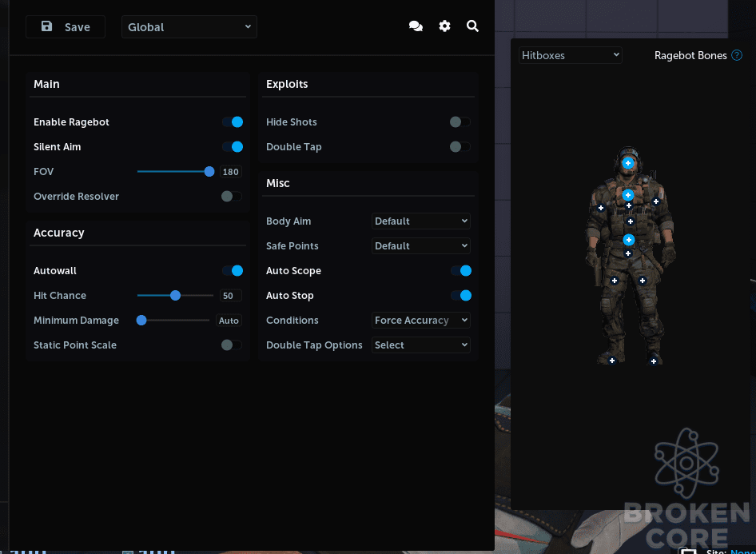Viewport: 756px width, 554px height.
Task: Open the Double Tap Options dropdown
Action: (x=421, y=345)
